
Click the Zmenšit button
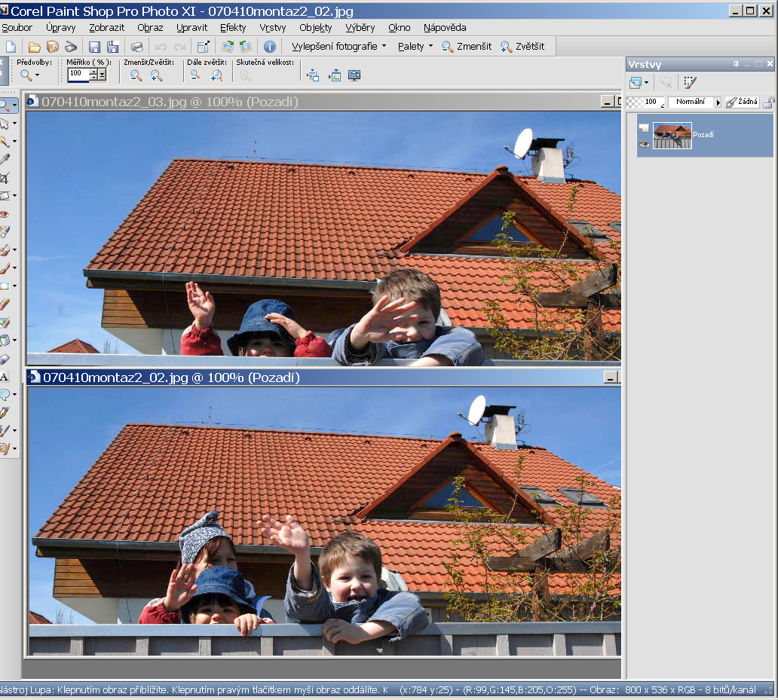(x=467, y=47)
